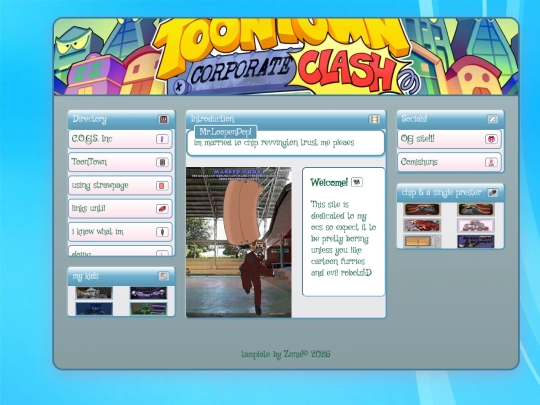Open the C.O.G.S. Inc directory link
The width and height of the screenshot is (540, 405).
tap(121, 139)
